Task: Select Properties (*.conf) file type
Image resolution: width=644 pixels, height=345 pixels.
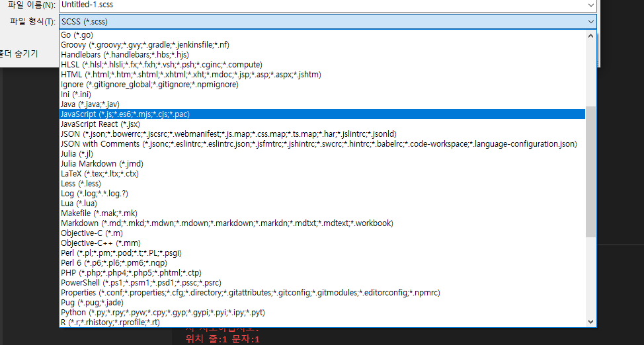Action: (323, 292)
